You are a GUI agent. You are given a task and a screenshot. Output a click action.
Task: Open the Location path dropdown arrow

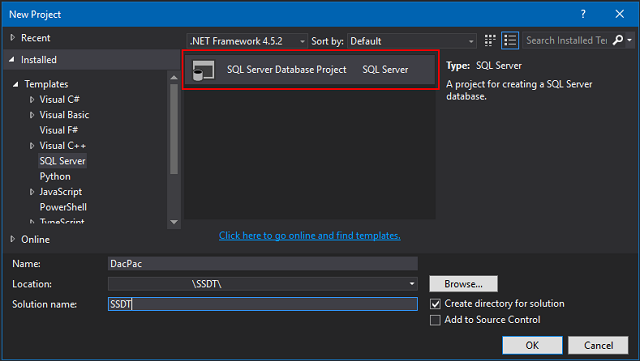click(x=411, y=284)
